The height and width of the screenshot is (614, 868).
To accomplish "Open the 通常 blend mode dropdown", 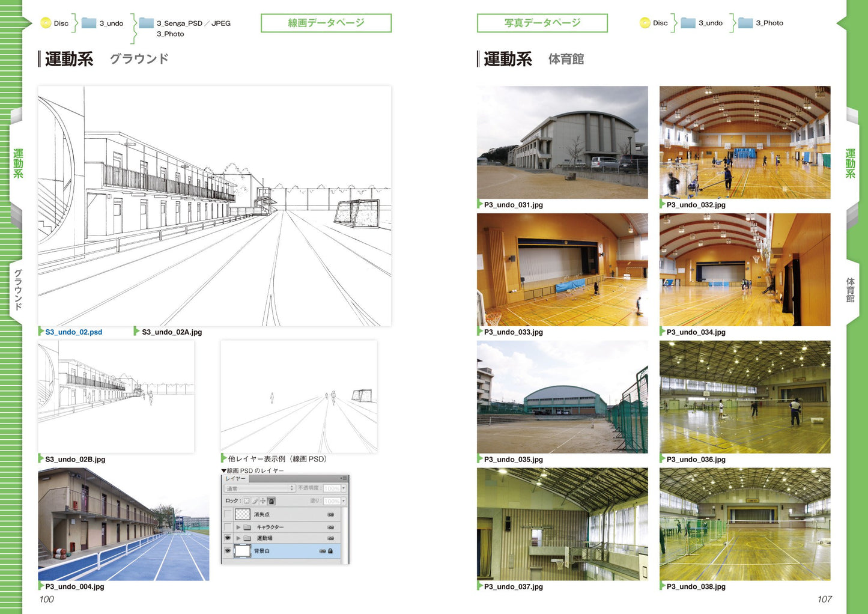I will [x=259, y=488].
